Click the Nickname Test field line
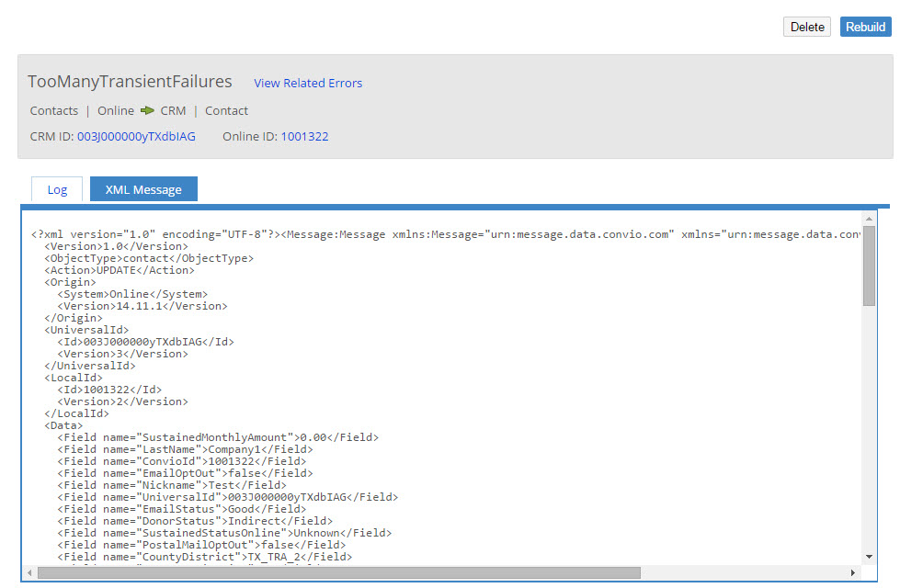The height and width of the screenshot is (588, 900). 172,485
